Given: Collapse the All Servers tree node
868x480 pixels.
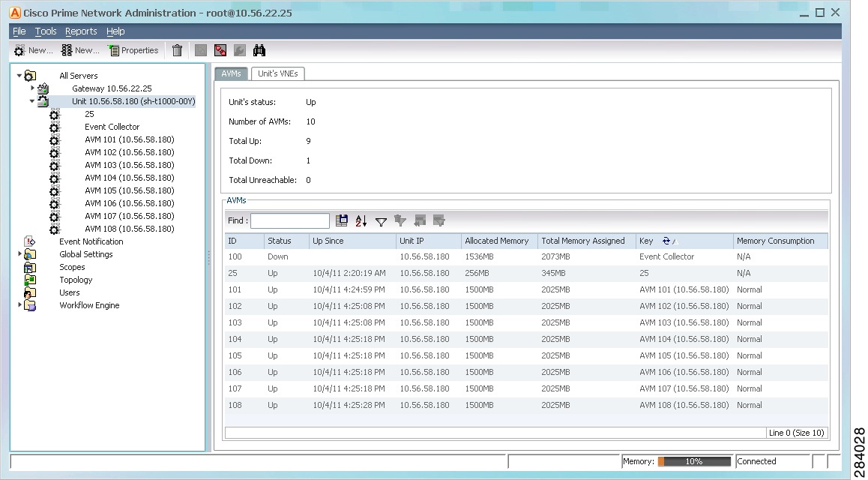Looking at the screenshot, I should tap(19, 75).
